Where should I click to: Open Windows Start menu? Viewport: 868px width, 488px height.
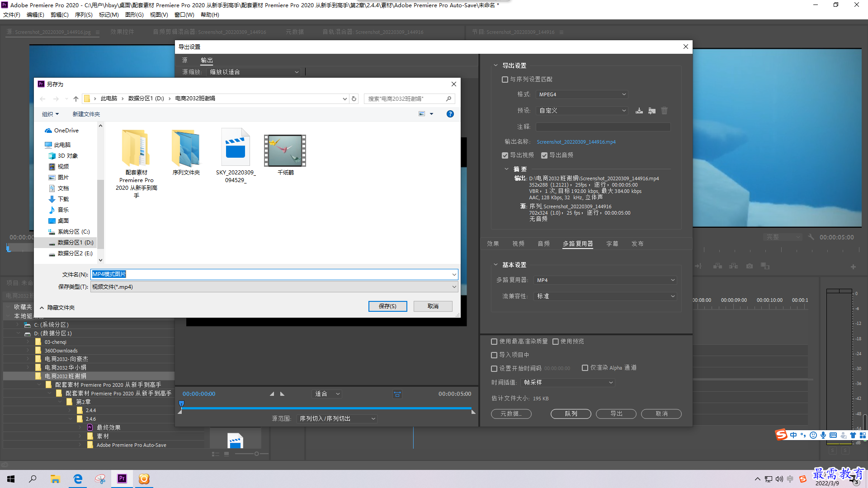click(x=11, y=479)
